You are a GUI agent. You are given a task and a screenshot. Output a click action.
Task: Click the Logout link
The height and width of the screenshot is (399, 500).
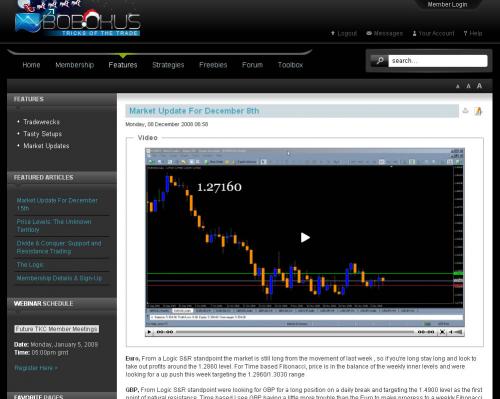(x=344, y=33)
